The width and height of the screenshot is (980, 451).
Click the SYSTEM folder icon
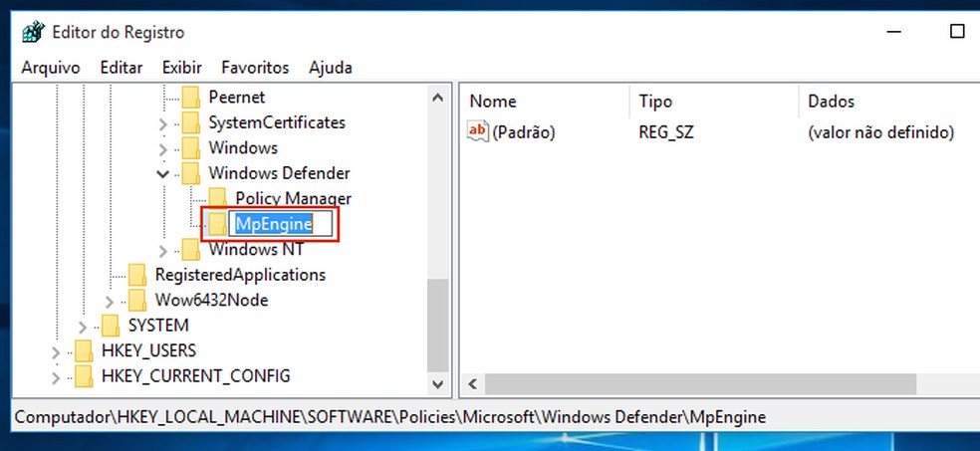(x=111, y=326)
